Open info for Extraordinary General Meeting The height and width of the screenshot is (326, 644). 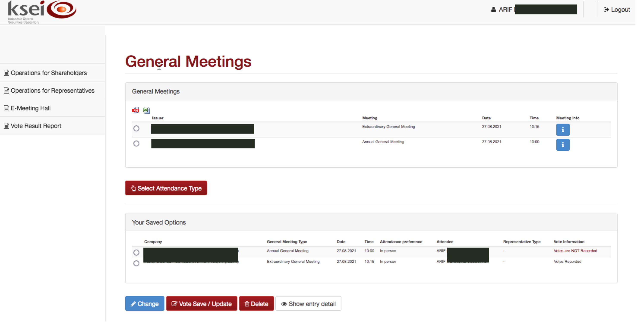click(x=562, y=129)
